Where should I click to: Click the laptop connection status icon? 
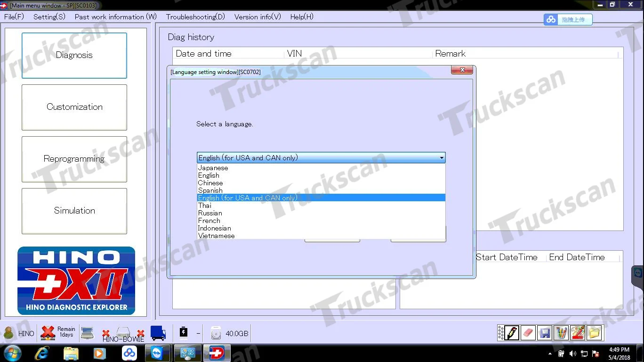click(x=87, y=333)
